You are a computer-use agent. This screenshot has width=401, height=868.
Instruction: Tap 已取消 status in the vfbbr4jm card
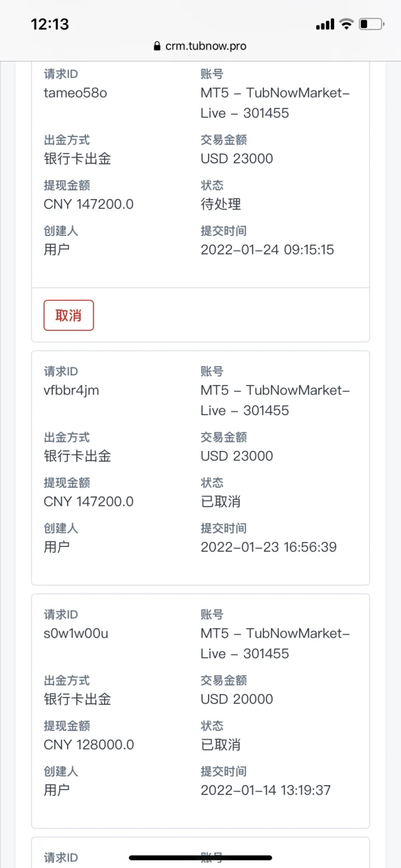point(221,502)
